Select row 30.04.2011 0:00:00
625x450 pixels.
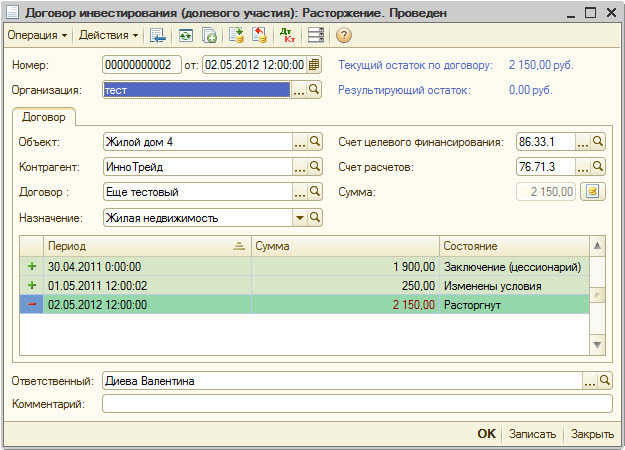click(305, 267)
